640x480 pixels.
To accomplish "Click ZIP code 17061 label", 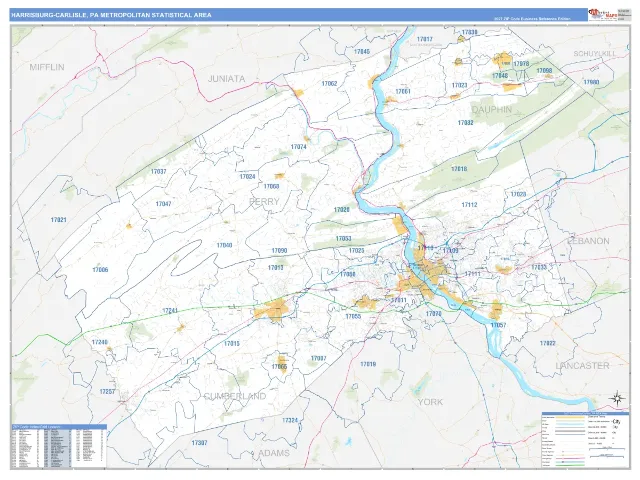I will (403, 91).
